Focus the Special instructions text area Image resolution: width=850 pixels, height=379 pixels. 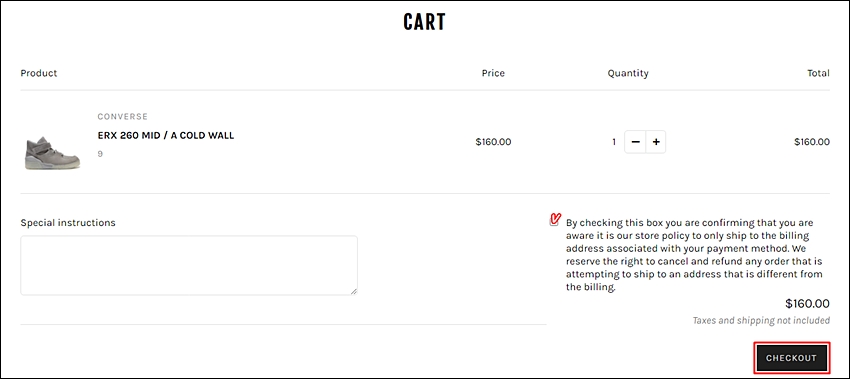tap(189, 265)
